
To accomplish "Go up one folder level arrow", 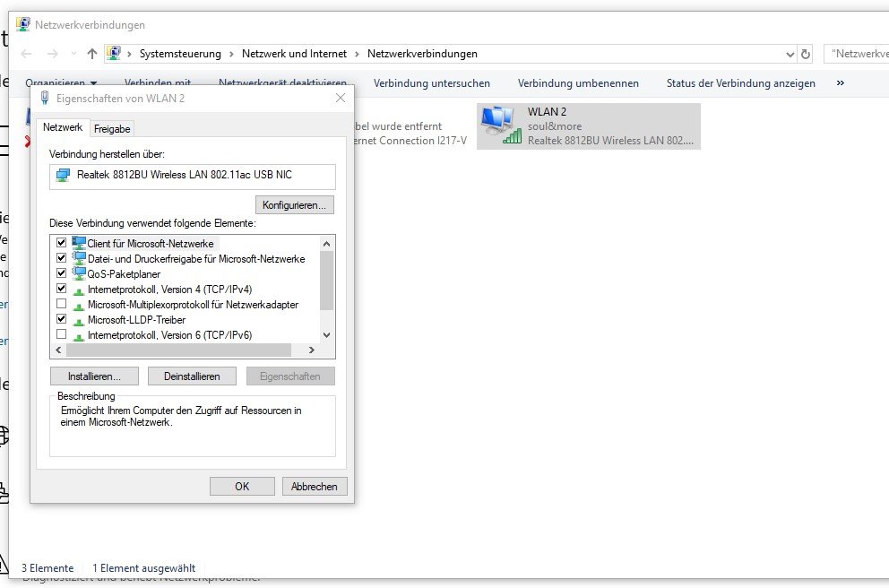I will pyautogui.click(x=91, y=54).
